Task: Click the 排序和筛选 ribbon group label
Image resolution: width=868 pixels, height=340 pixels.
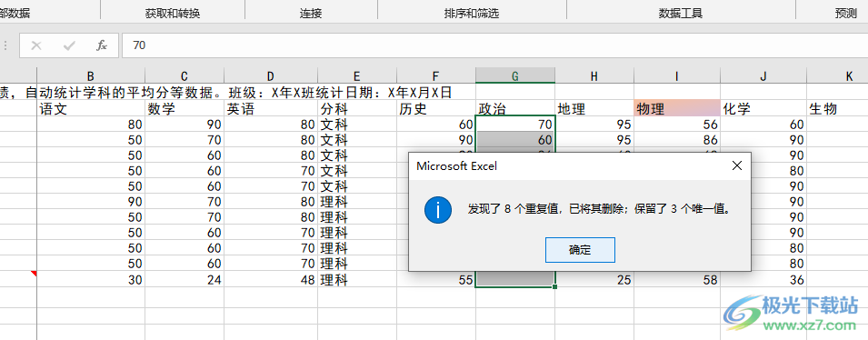Action: click(x=472, y=14)
